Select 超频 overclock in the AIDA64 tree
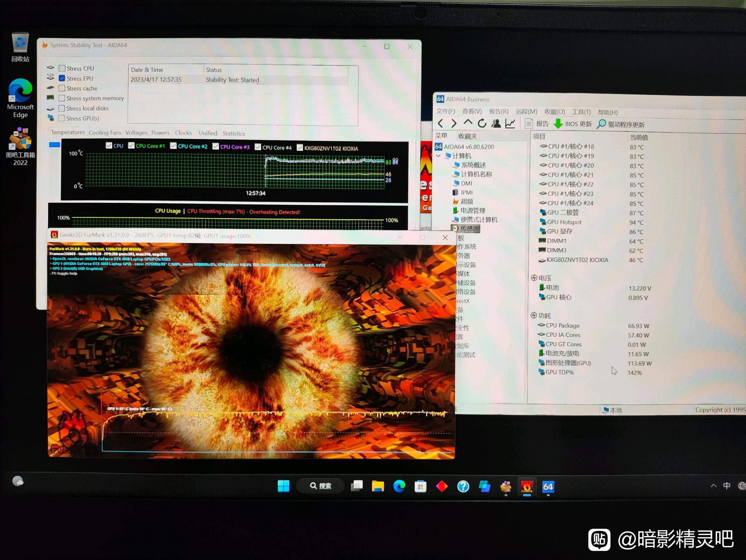746x560 pixels. [x=467, y=201]
